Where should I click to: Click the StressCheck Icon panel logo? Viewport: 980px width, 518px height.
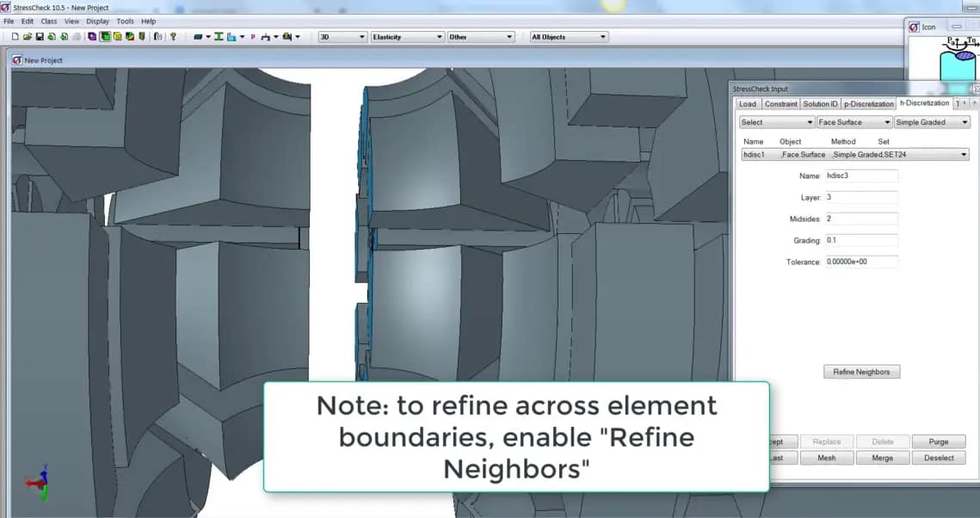pyautogui.click(x=915, y=26)
